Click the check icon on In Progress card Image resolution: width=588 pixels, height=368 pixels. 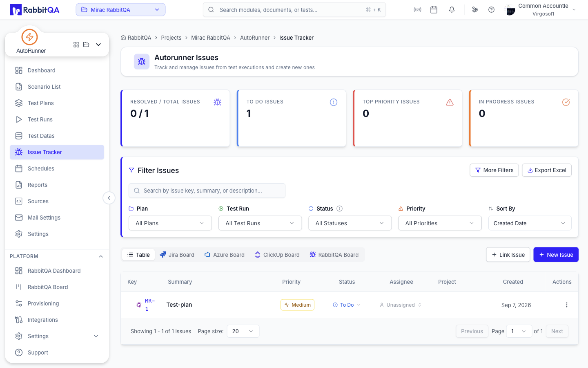pyautogui.click(x=566, y=102)
